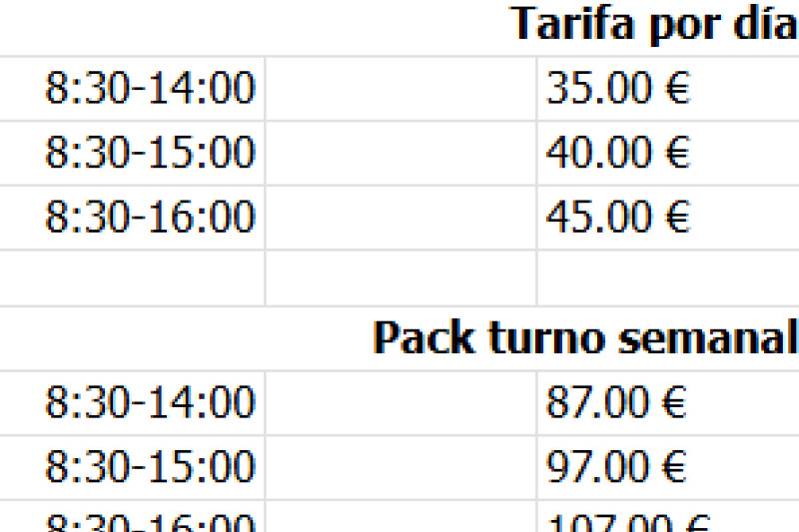
Task: Select empty cell left of 87.00 €
Action: point(399,402)
